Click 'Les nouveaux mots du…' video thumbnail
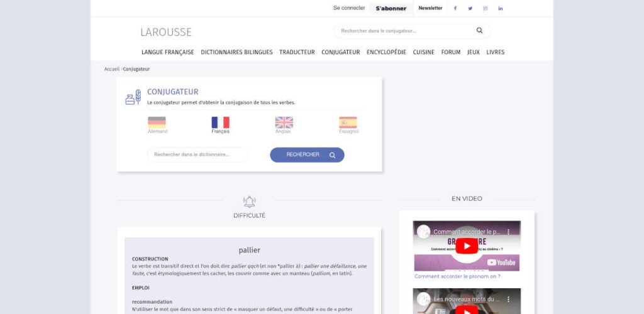 pyautogui.click(x=467, y=301)
